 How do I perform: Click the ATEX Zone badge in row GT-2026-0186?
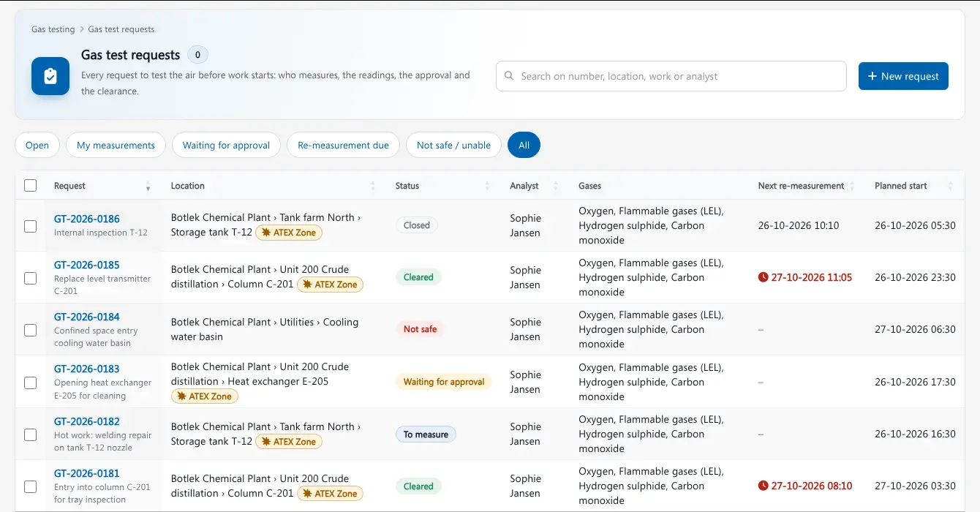pos(289,233)
